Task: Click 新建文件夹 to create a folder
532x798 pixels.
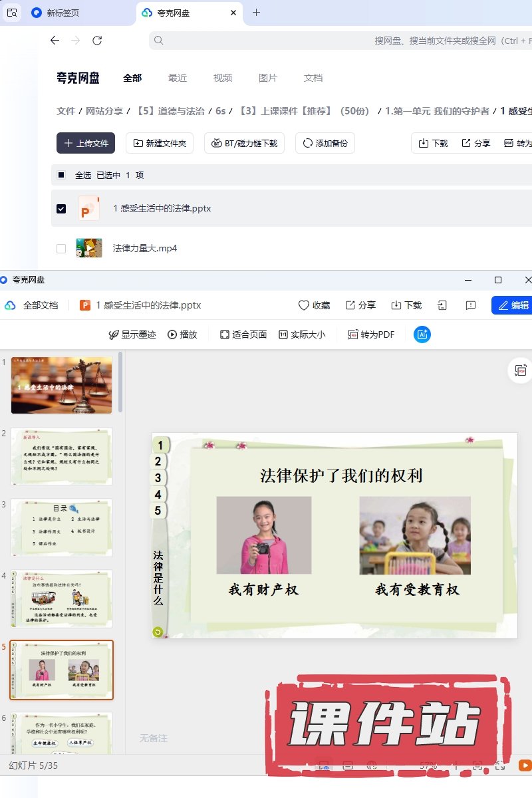Action: [160, 143]
